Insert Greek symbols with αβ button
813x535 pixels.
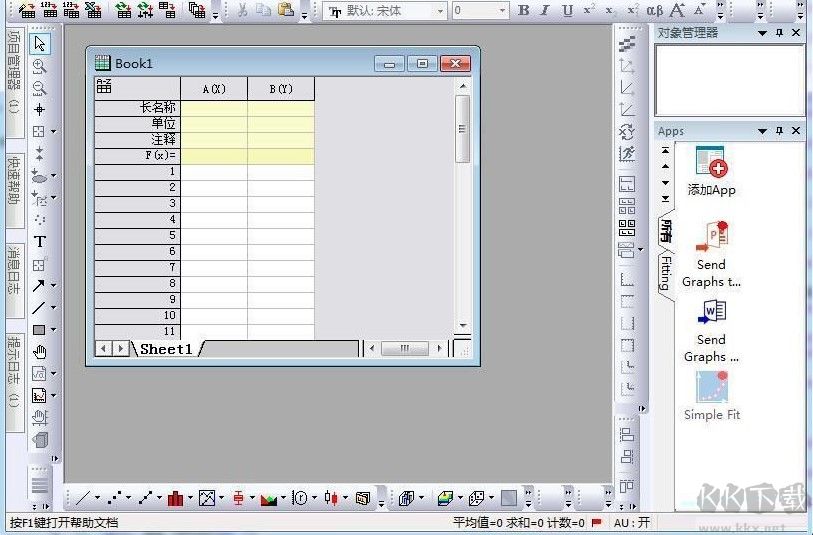pos(655,10)
